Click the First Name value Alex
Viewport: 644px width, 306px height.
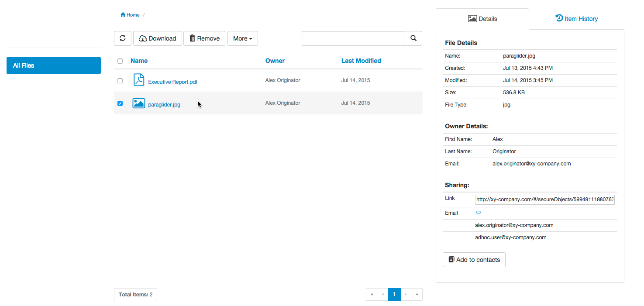498,139
